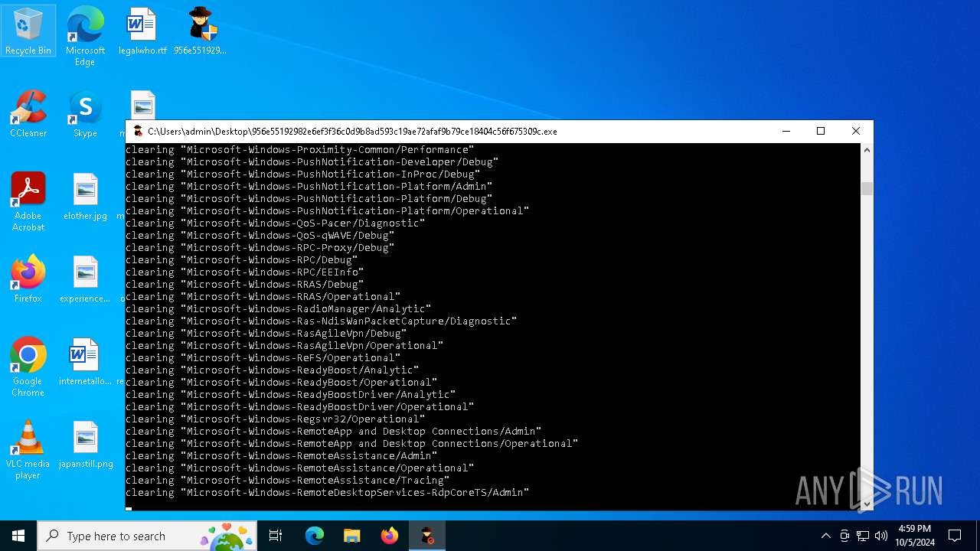The width and height of the screenshot is (980, 551).
Task: Open Skype desktop shortcut
Action: 85,114
